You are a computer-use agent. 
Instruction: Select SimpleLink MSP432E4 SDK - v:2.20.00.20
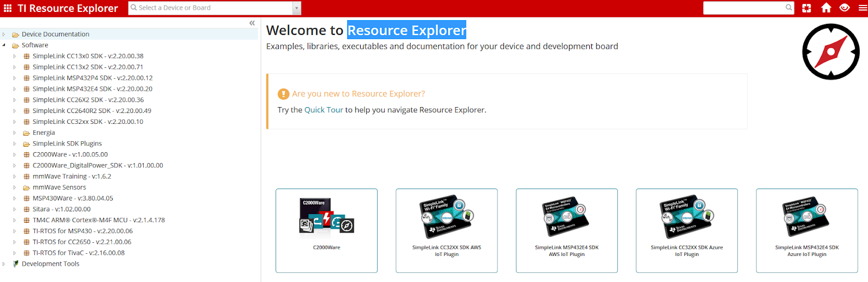92,89
